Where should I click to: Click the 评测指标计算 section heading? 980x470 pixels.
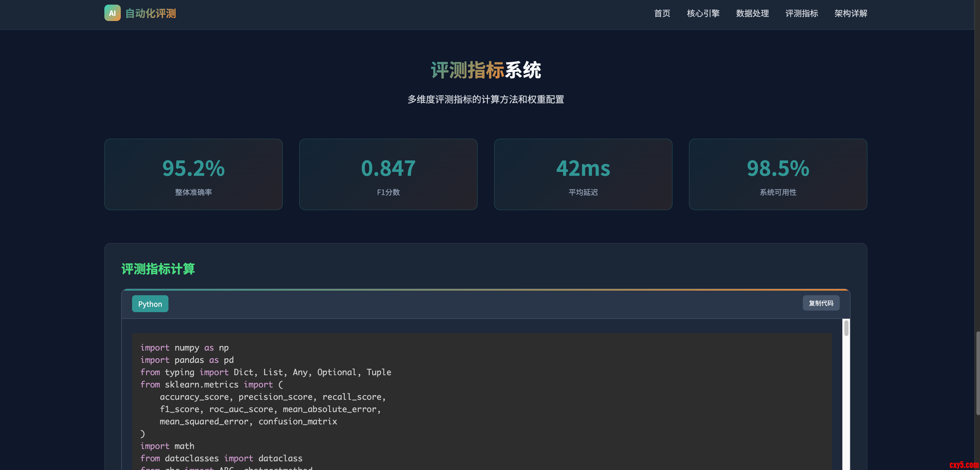click(x=158, y=269)
